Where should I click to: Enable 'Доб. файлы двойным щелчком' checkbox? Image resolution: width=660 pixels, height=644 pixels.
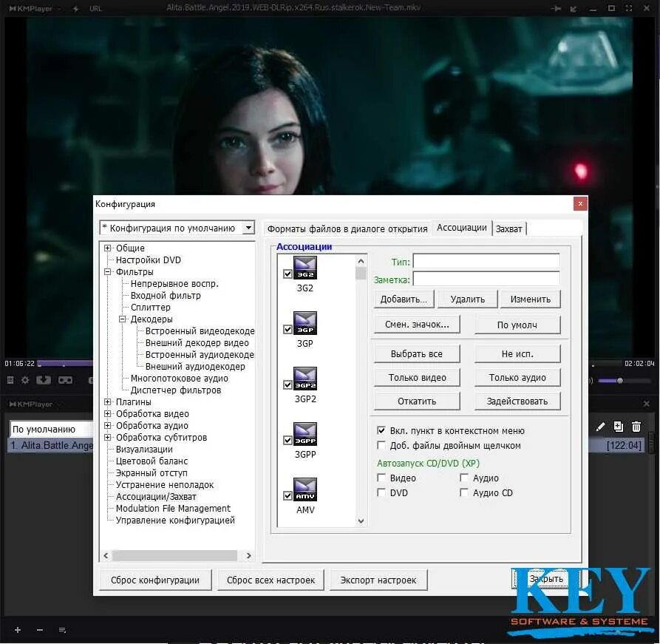coord(381,445)
